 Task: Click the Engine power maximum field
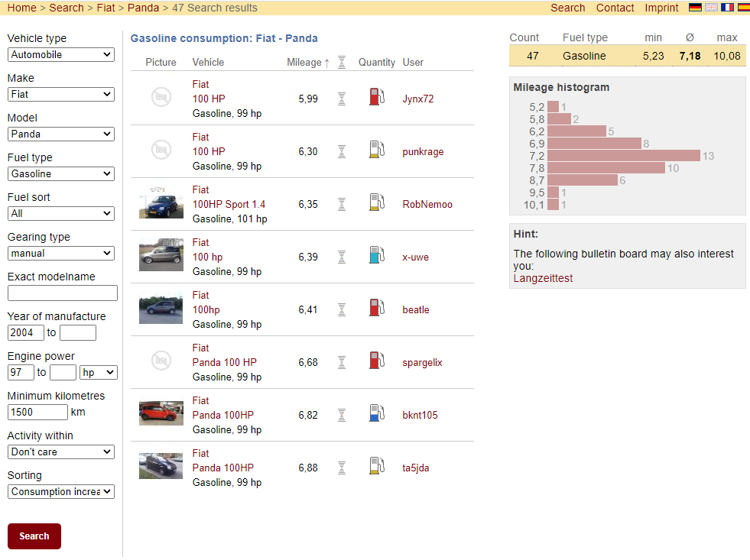(x=63, y=372)
